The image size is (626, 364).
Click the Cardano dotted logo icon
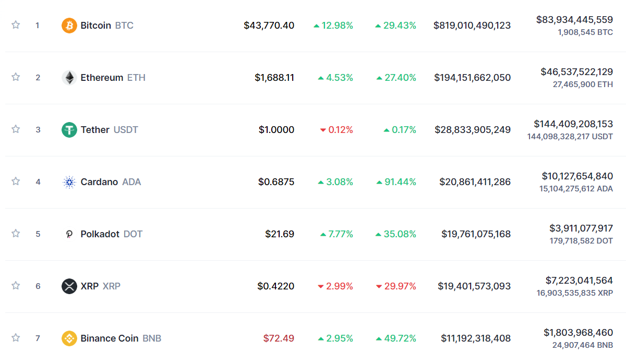[69, 182]
